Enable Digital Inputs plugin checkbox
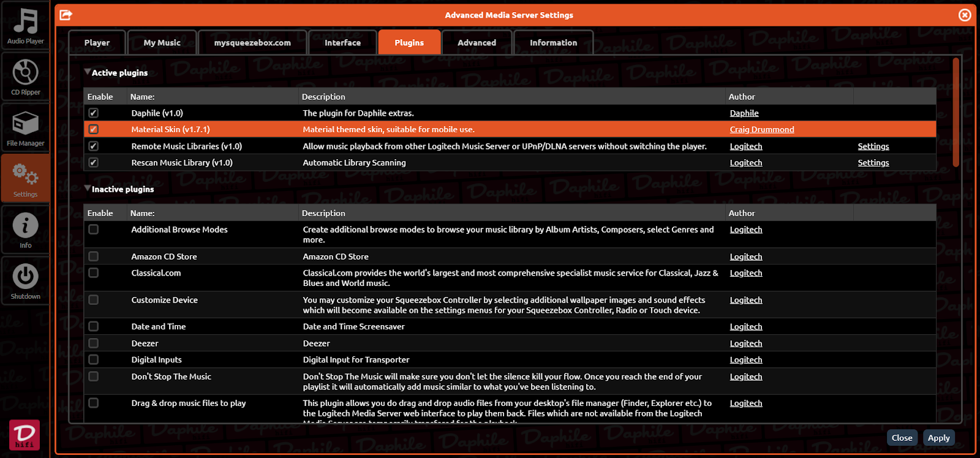The height and width of the screenshot is (458, 980). [x=94, y=359]
